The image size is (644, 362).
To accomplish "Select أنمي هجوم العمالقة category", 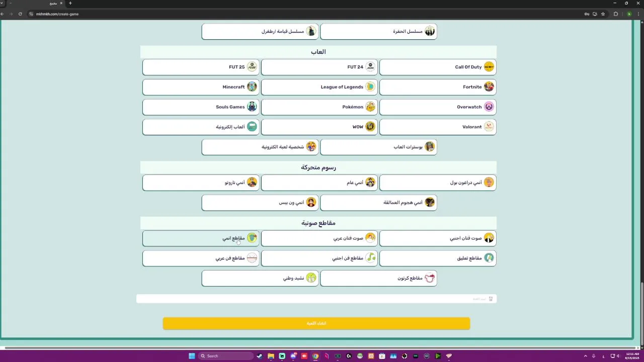I will pos(378,203).
